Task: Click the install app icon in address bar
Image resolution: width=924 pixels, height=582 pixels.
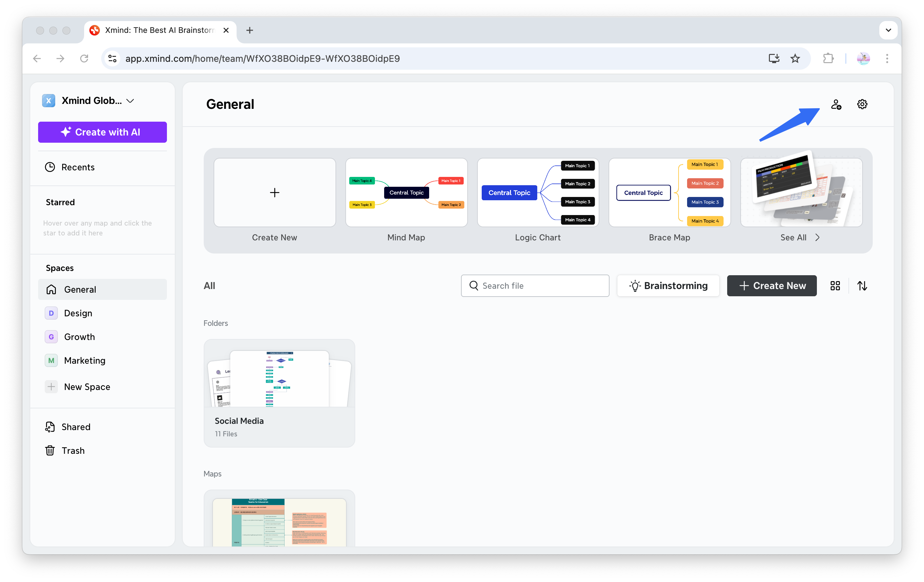Action: (x=774, y=58)
